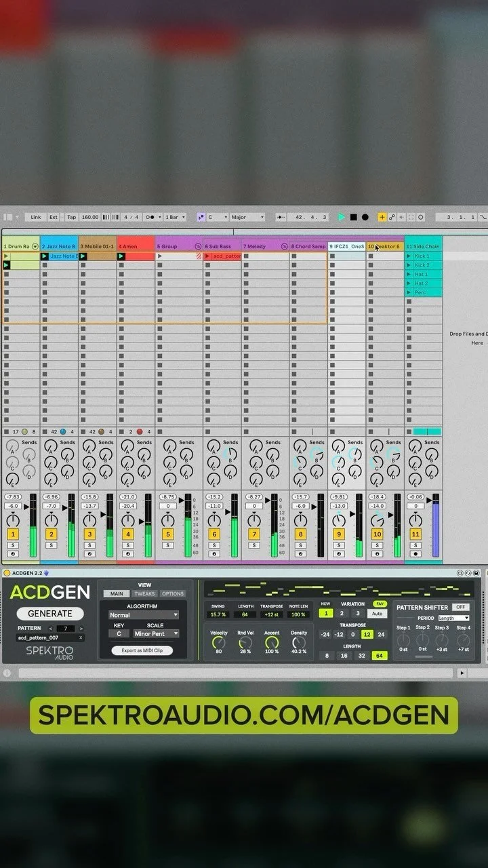
Task: Solo track 2 with its S button
Action: point(51,545)
